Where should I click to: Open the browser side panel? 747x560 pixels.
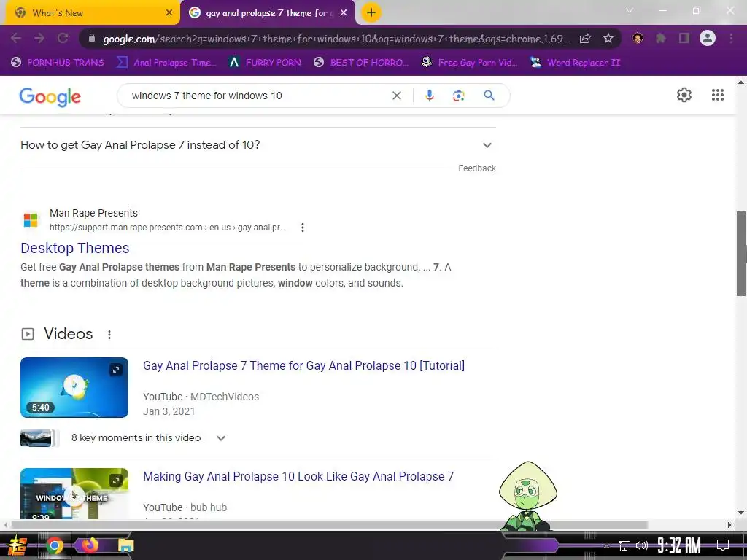684,38
